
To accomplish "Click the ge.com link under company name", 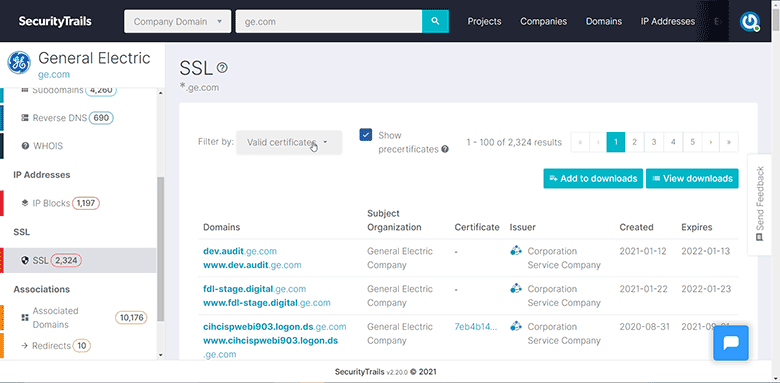I will pyautogui.click(x=54, y=75).
